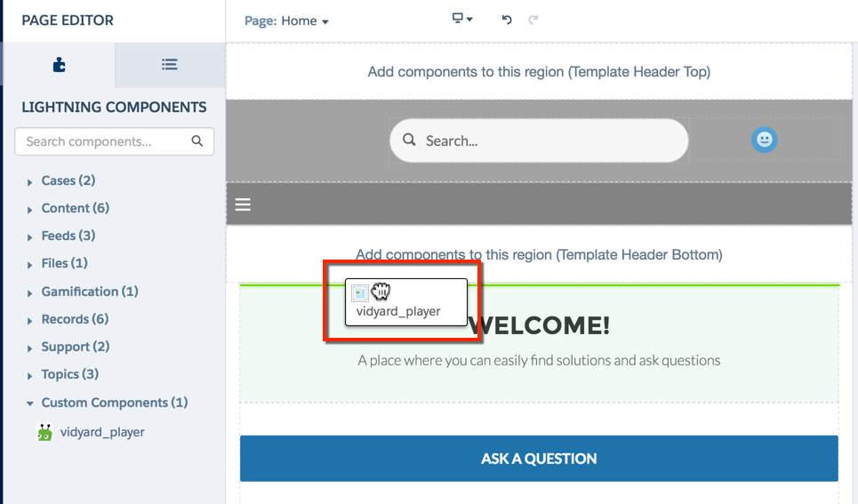
Task: Click the undo arrow icon
Action: click(x=507, y=20)
